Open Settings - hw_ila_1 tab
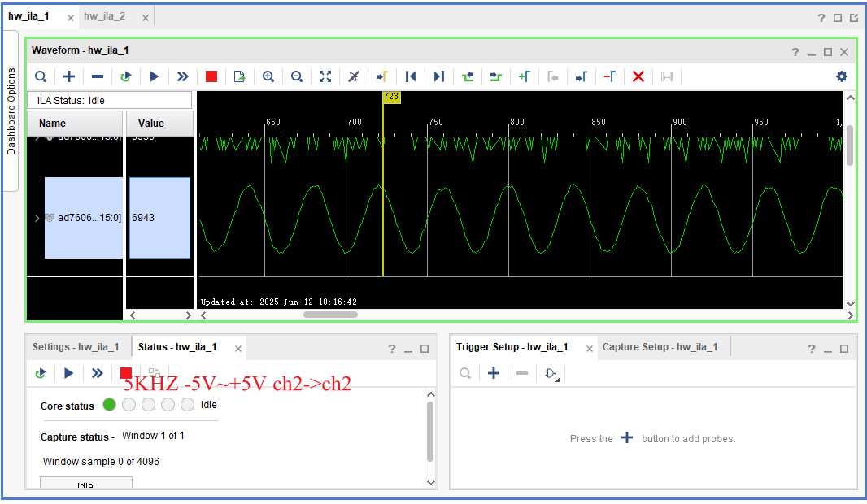The width and height of the screenshot is (867, 504). coord(76,347)
